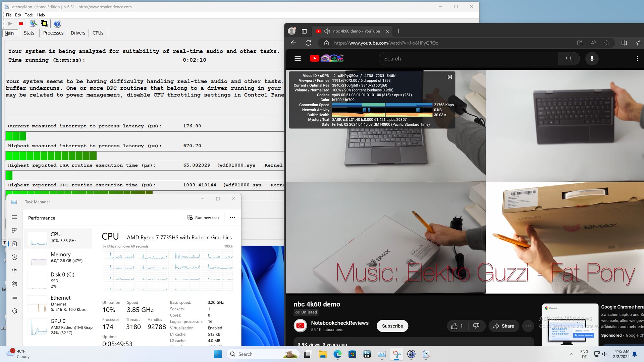Search YouTube with voice microphone
The image size is (644, 362).
(x=592, y=59)
